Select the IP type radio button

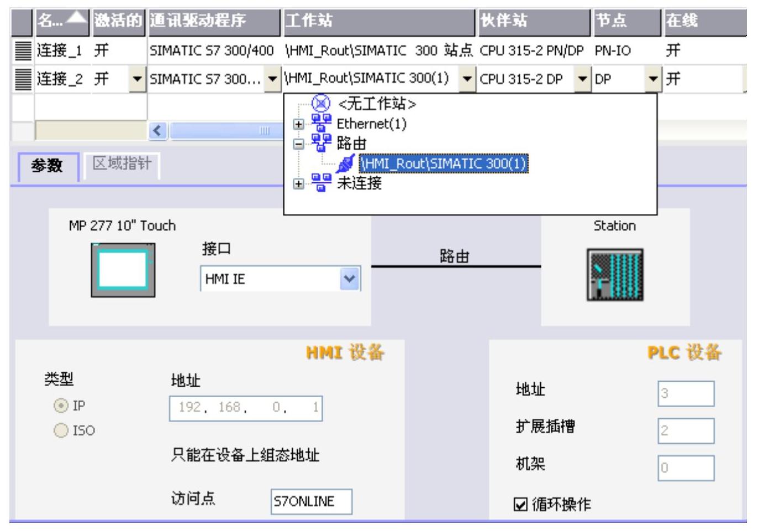(x=61, y=406)
